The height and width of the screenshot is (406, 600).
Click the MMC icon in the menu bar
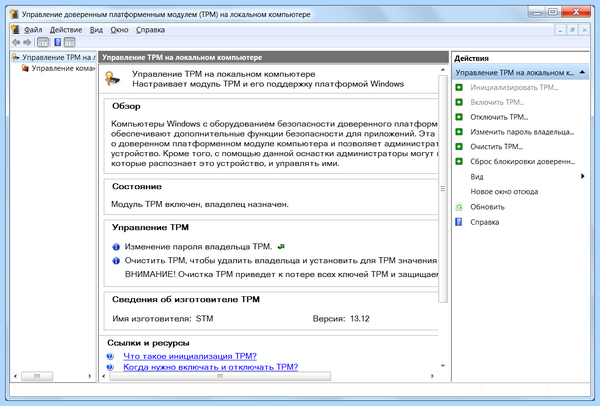click(15, 29)
